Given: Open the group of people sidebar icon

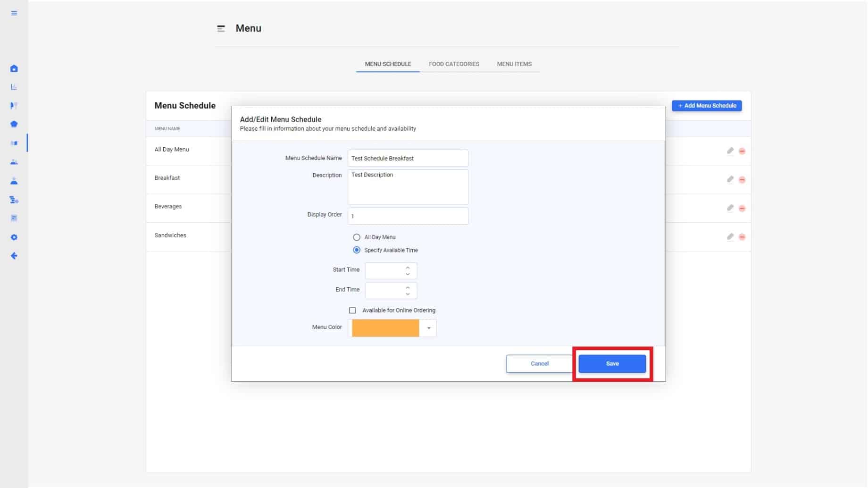Looking at the screenshot, I should 14,162.
